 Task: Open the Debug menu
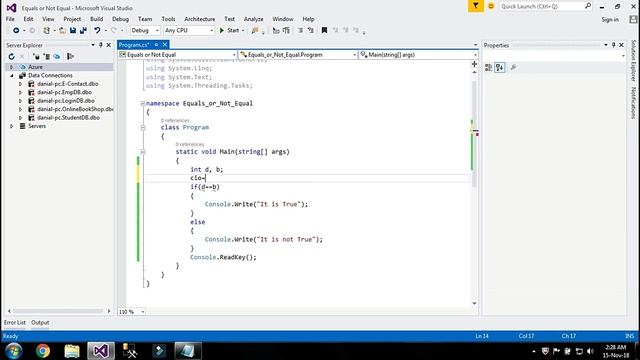(x=120, y=19)
